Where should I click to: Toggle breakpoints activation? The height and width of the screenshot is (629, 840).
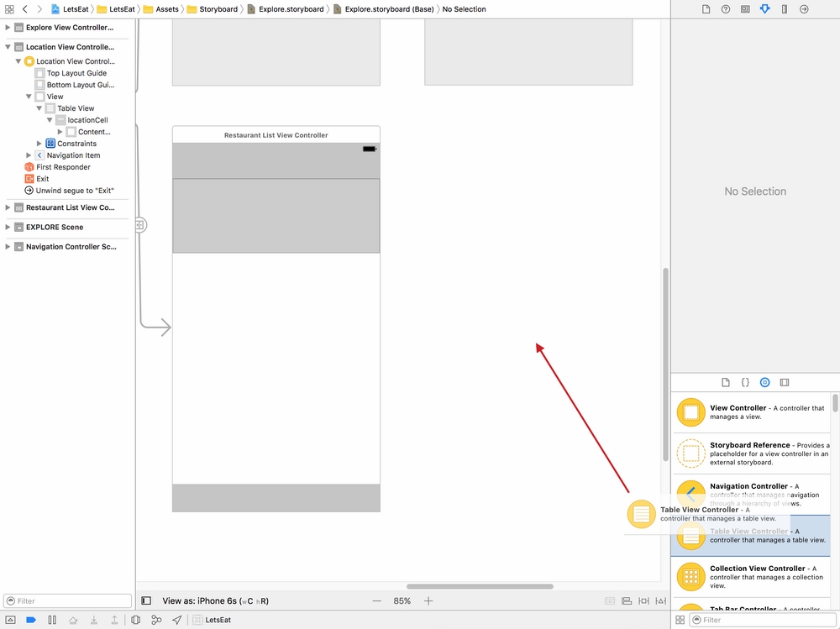coord(31,620)
